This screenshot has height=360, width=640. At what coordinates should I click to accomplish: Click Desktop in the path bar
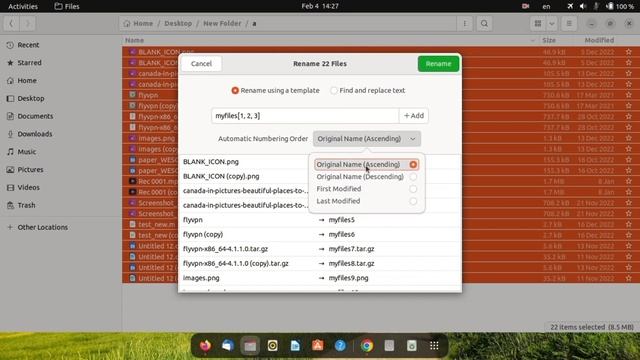click(178, 24)
